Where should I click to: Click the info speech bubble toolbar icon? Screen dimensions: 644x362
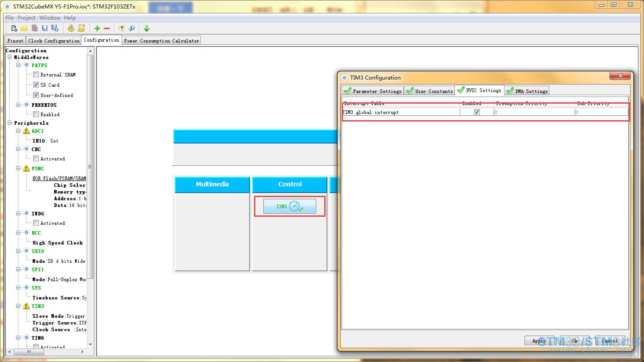point(131,28)
